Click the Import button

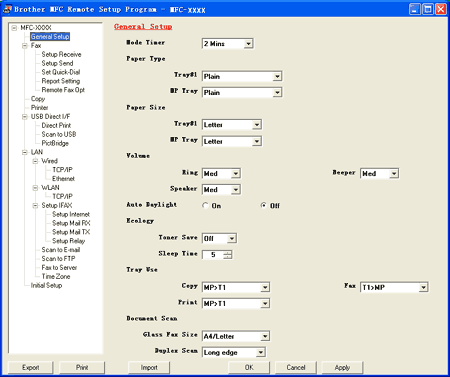coord(149,368)
